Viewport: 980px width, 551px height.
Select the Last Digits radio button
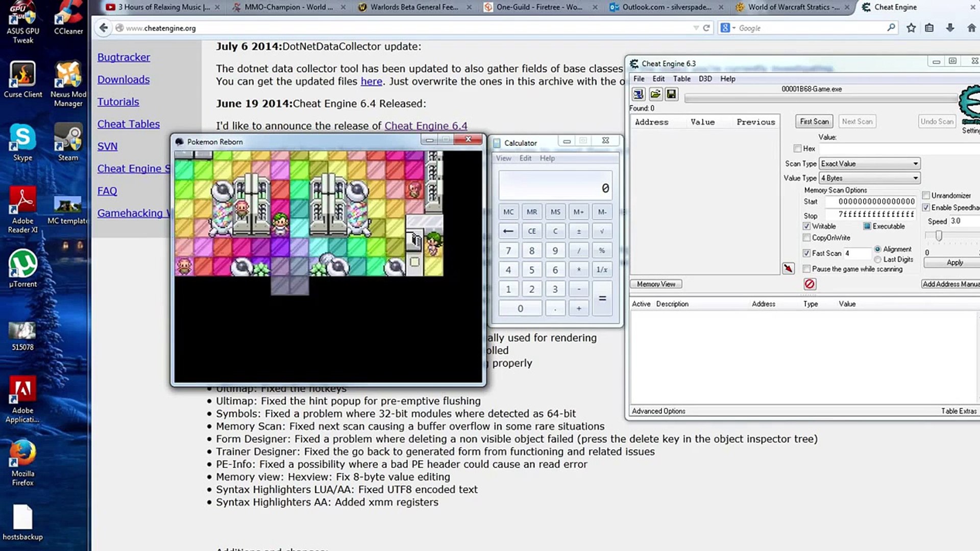pyautogui.click(x=877, y=260)
